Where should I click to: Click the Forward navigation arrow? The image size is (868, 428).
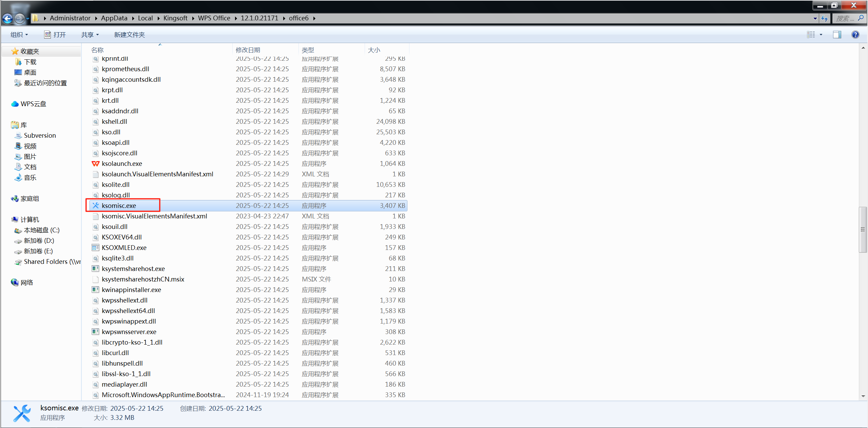[20, 19]
